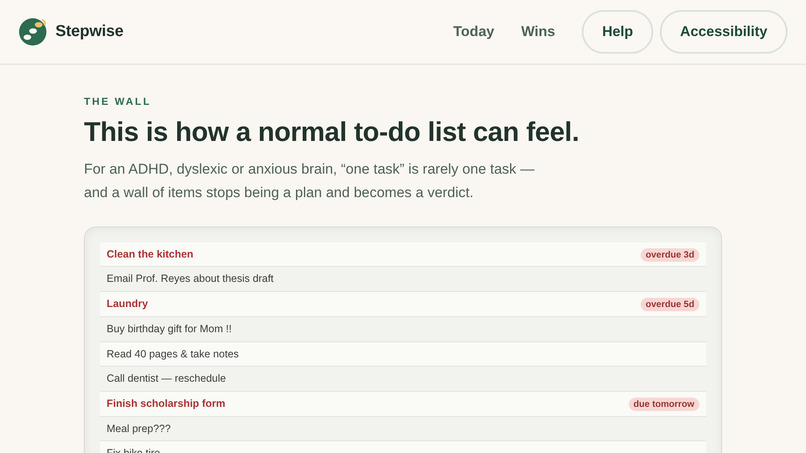
Task: Select the 'Meal prep???' item
Action: pos(402,428)
